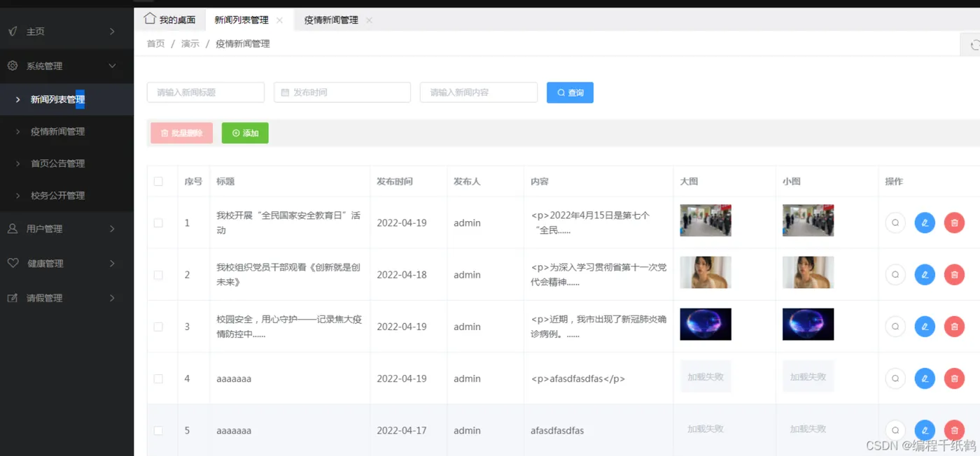Switch to the 疫情新闻管理 tab
Screen dimensions: 980x456
pyautogui.click(x=339, y=20)
